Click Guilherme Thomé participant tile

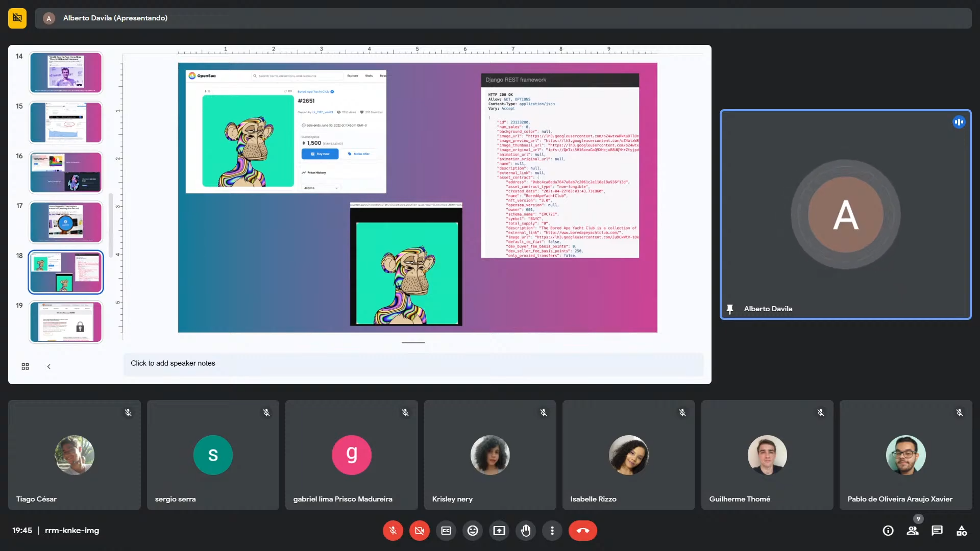767,455
